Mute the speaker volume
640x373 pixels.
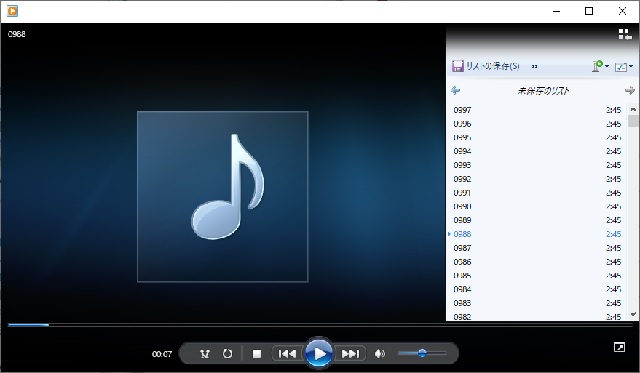pos(380,353)
